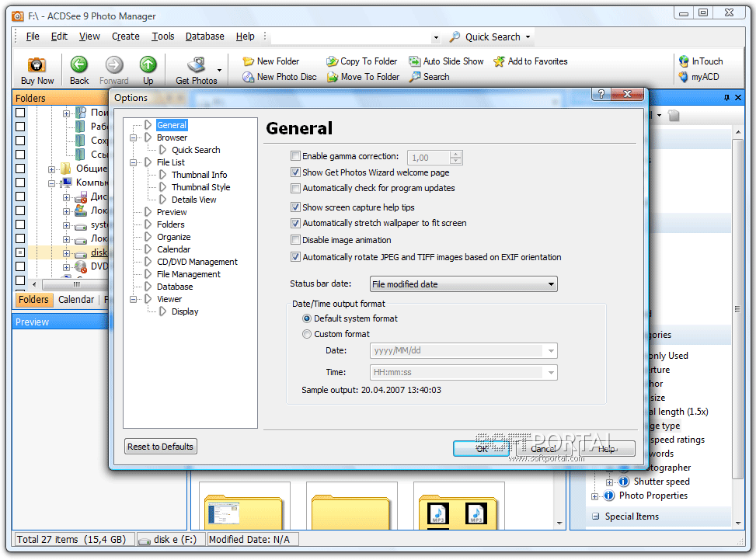Collapse the File List tree node
Image resolution: width=756 pixels, height=560 pixels.
(x=133, y=163)
